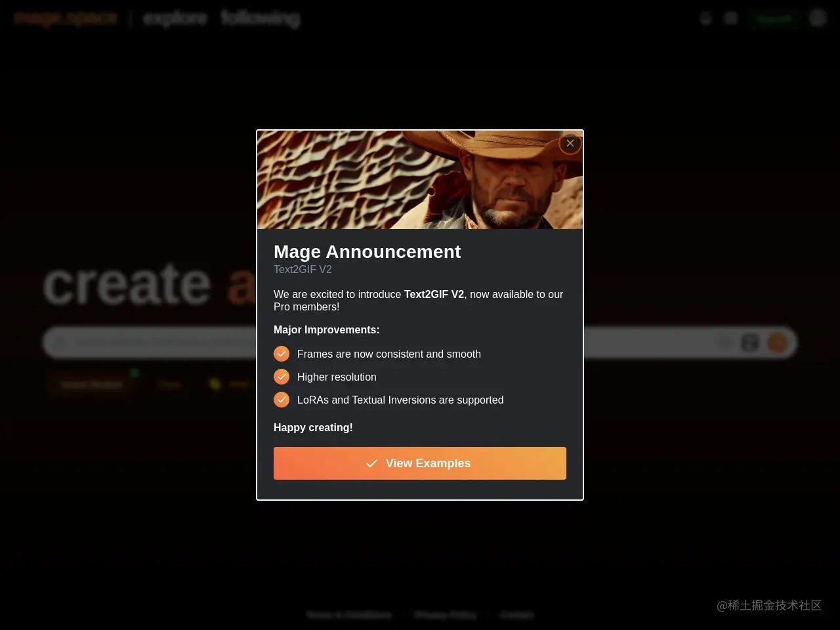Open the blurred Privacy Policy footer link
The width and height of the screenshot is (840, 630).
pos(446,615)
